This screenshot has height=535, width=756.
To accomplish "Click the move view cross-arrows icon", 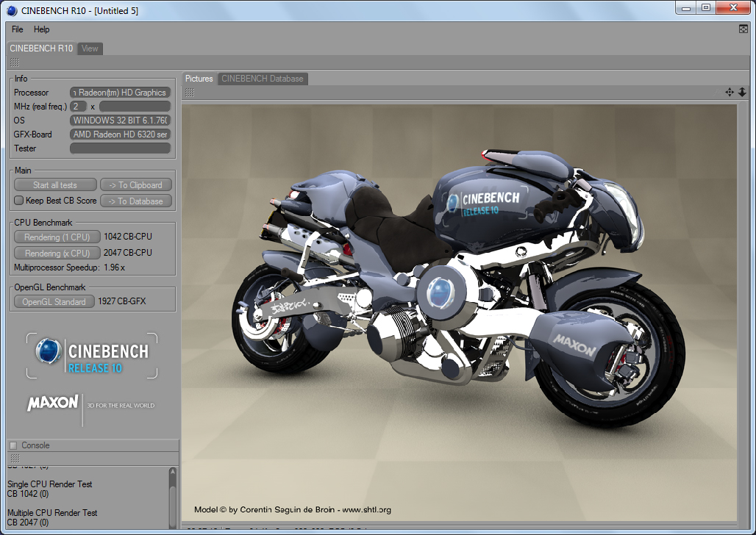I will 730,92.
